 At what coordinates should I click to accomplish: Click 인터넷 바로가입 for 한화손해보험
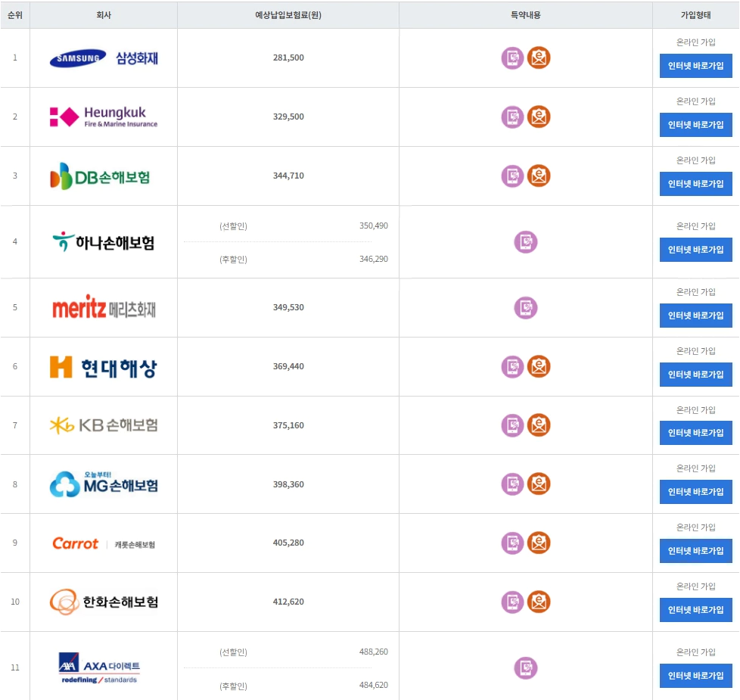(695, 610)
